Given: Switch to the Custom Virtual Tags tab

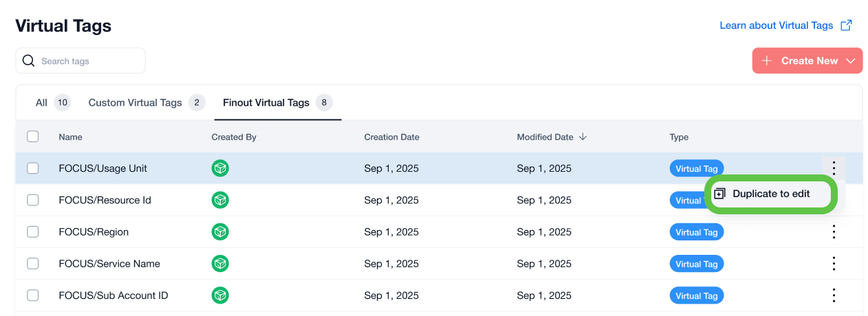Looking at the screenshot, I should point(135,103).
